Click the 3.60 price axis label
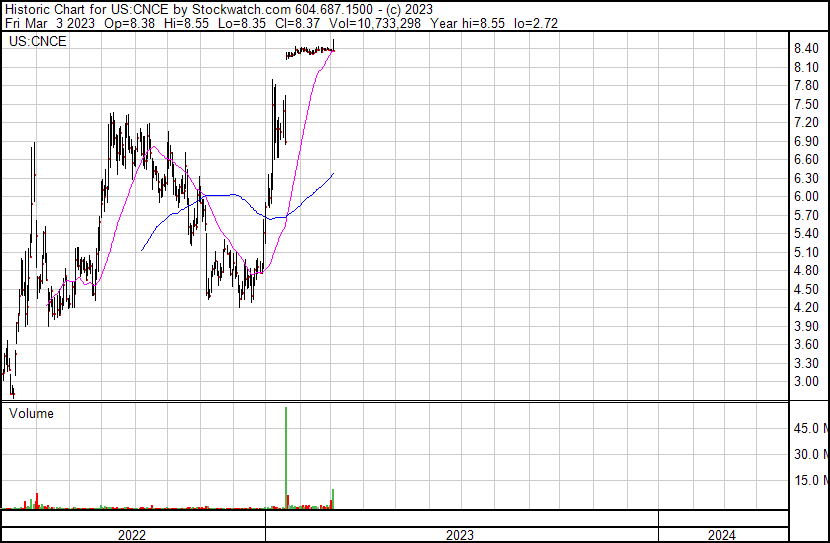Image resolution: width=830 pixels, height=543 pixels. point(806,345)
